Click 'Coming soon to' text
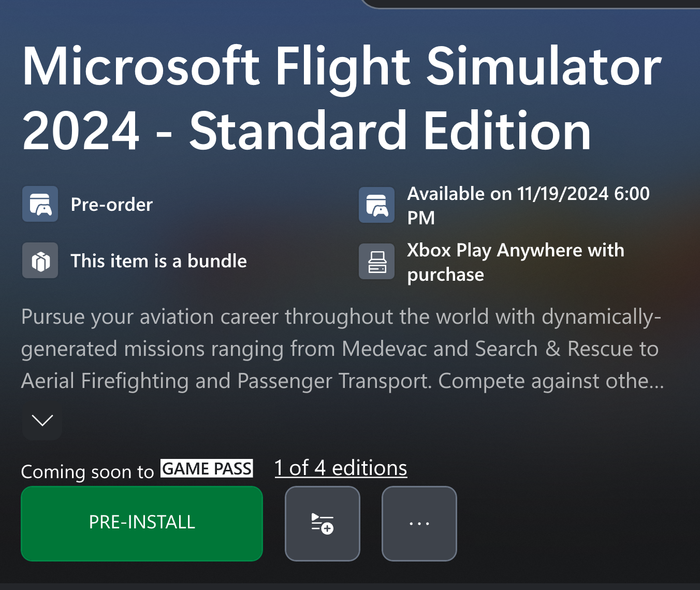Viewport: 700px width, 590px height. pyautogui.click(x=87, y=472)
